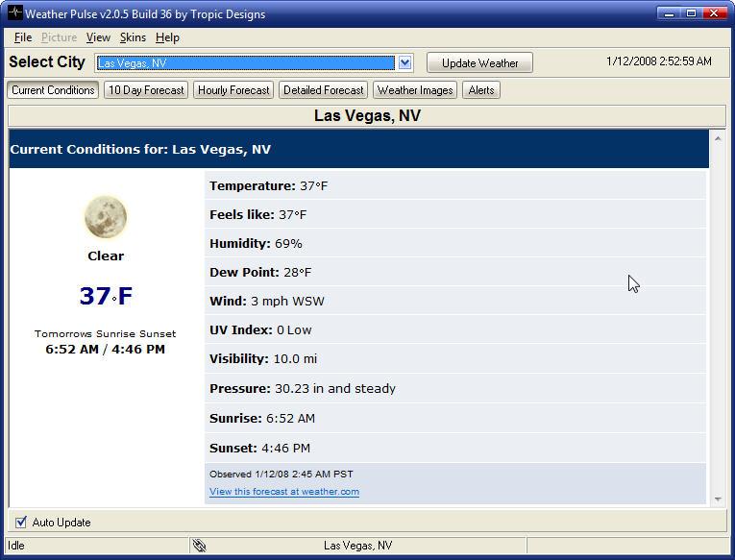Click the Humidity: 69% row
735x560 pixels.
(455, 243)
